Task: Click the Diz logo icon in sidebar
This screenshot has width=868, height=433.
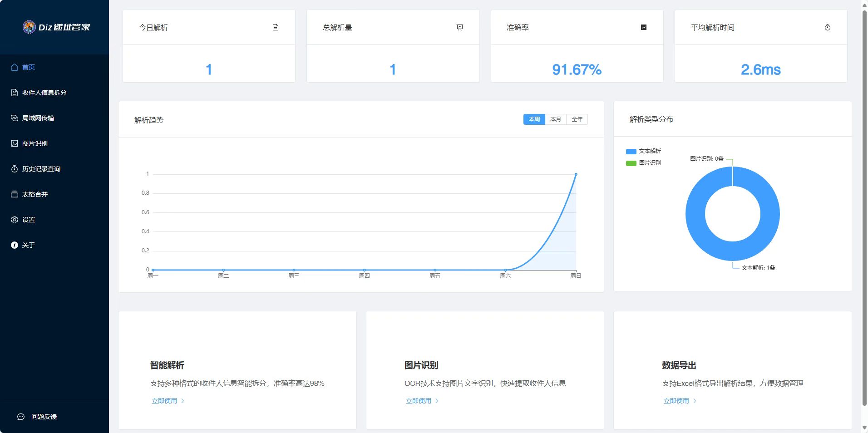Action: click(29, 27)
